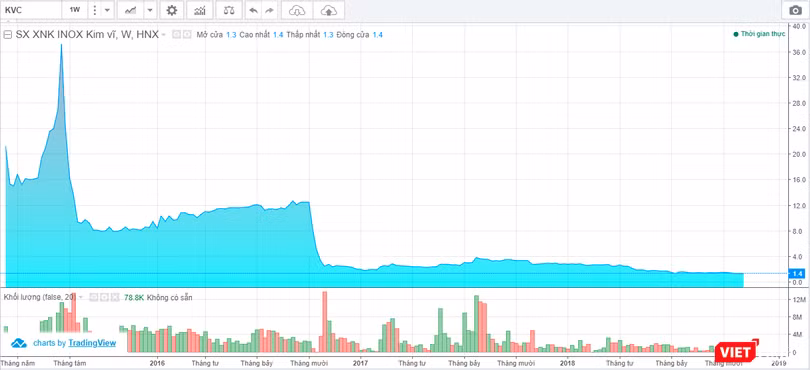Click the Thấp nhất low value
Viewport: 810px width, 370px height.
(x=328, y=35)
